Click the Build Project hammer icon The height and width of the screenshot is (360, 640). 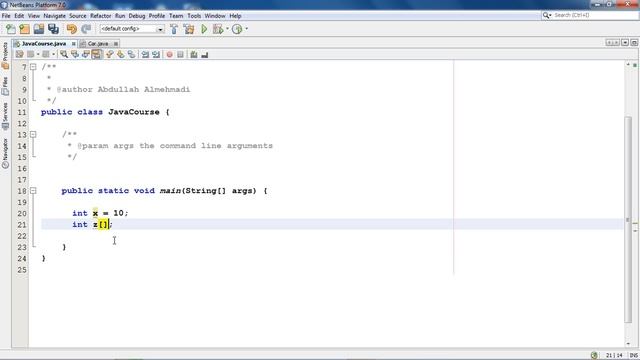(174, 29)
